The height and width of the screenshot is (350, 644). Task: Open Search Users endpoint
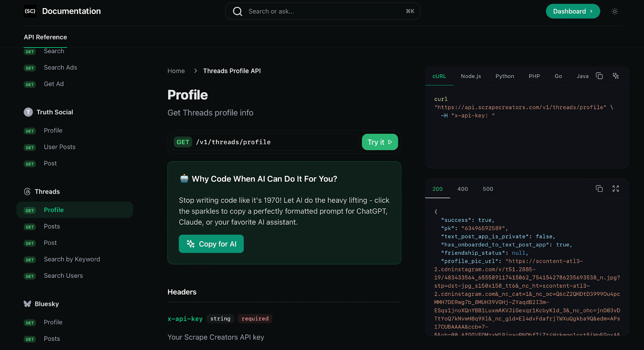point(63,276)
